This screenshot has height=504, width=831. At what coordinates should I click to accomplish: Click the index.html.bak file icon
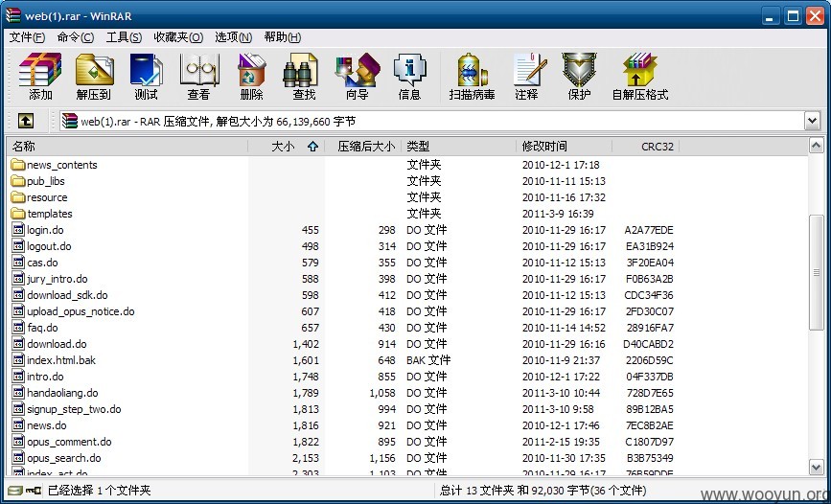[18, 360]
